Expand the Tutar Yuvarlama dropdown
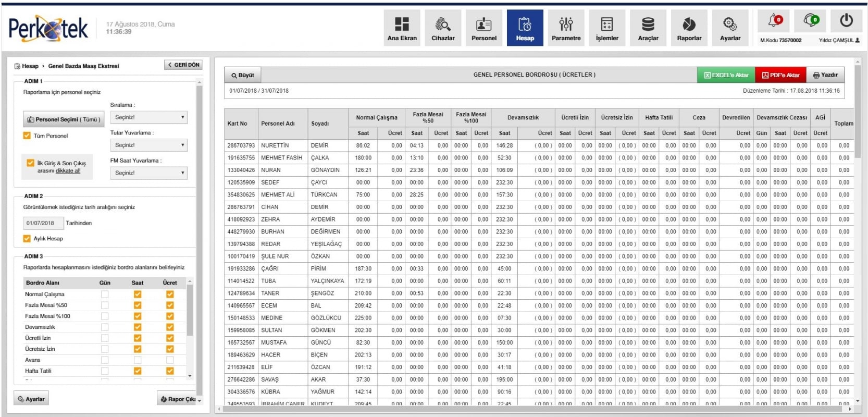This screenshot has width=868, height=417. 148,145
